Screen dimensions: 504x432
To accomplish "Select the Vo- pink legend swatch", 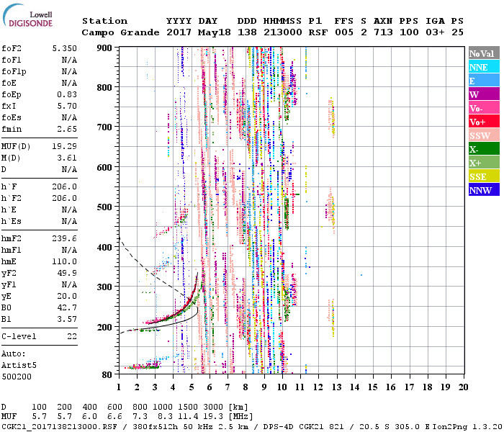I will [x=484, y=108].
